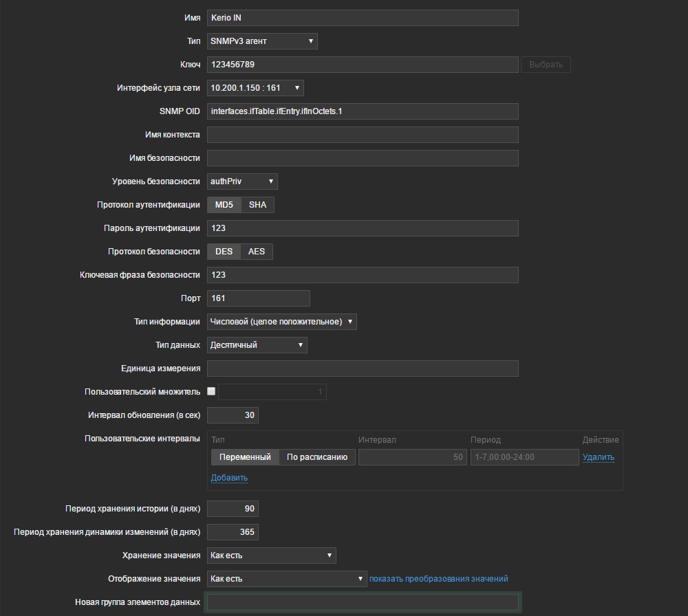The width and height of the screenshot is (688, 616).
Task: Click the Ключевая фраза безопасности field
Action: point(363,275)
